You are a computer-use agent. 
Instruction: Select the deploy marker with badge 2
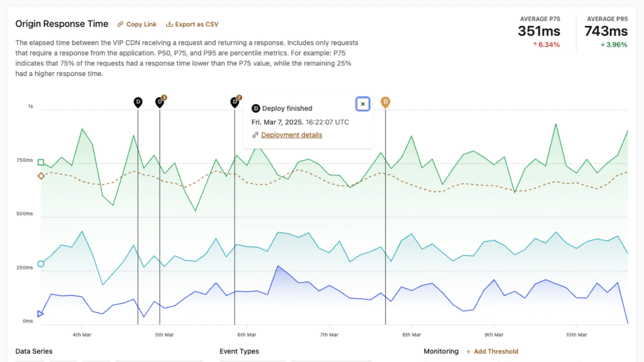pos(235,102)
